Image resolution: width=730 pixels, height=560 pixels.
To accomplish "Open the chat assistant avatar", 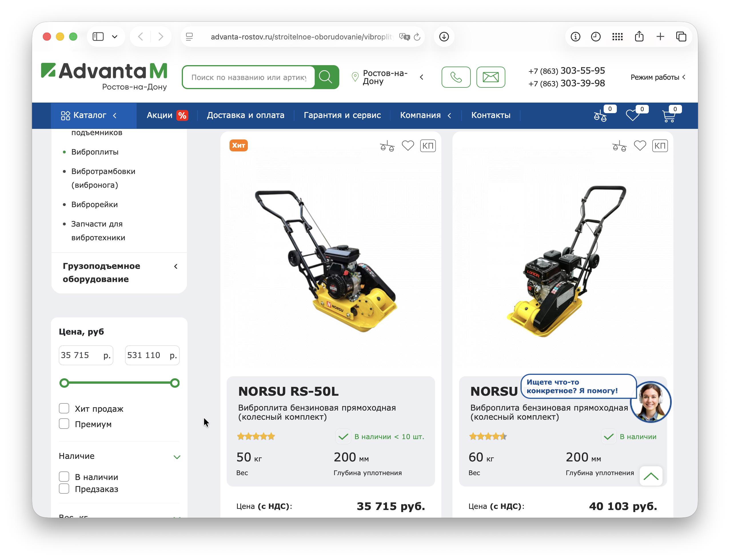I will coord(650,402).
